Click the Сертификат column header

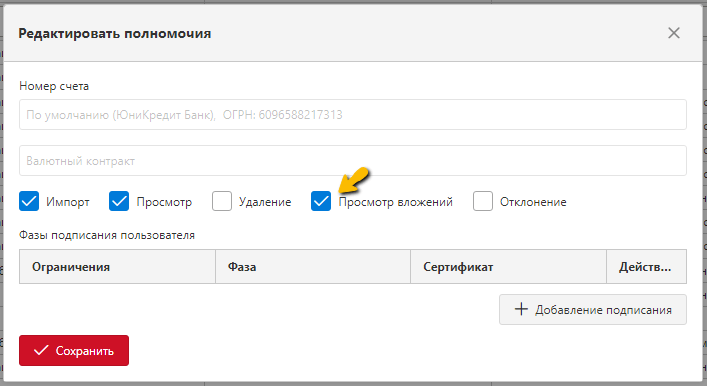[x=508, y=267]
